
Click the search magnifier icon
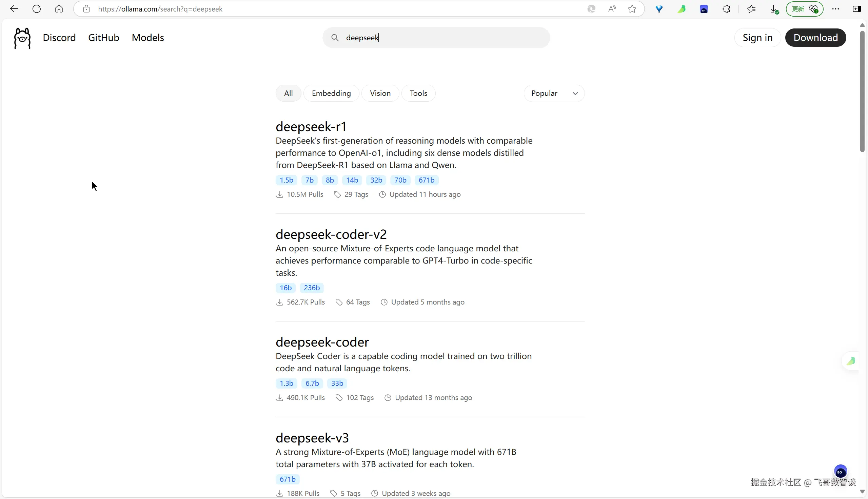coord(335,38)
